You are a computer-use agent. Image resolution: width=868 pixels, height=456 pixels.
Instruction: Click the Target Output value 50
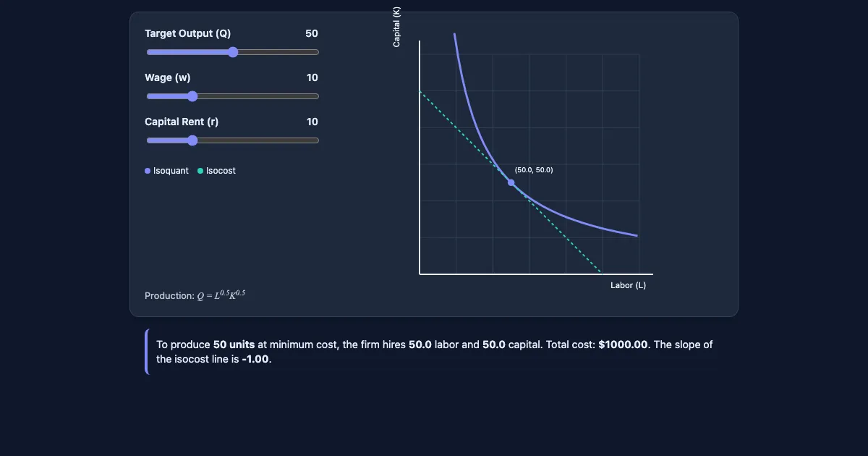(x=312, y=33)
